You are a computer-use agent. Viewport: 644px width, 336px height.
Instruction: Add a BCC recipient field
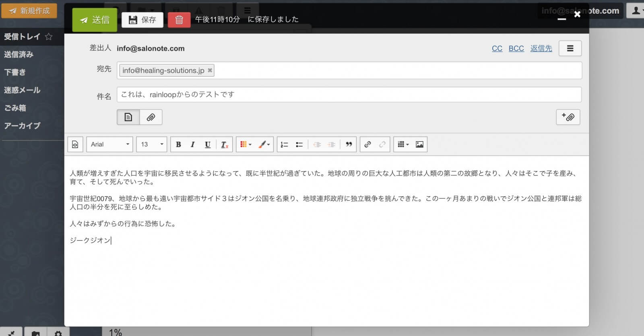click(516, 48)
